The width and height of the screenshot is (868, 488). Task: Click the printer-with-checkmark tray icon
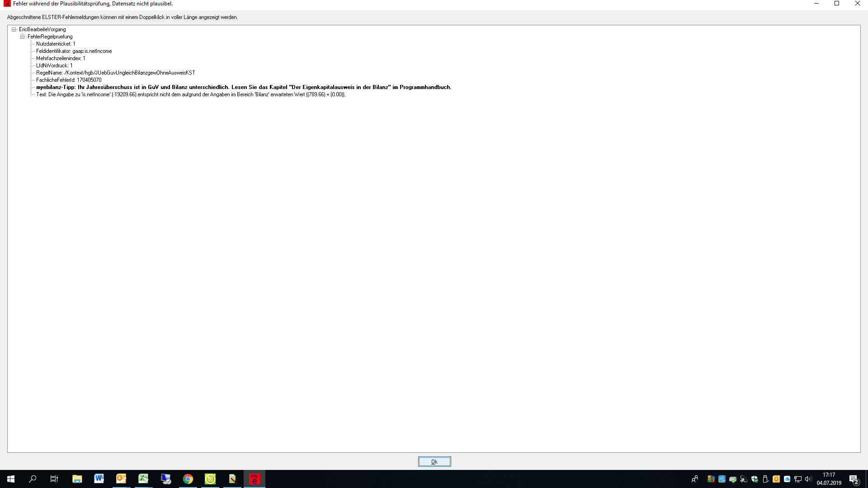point(733,479)
